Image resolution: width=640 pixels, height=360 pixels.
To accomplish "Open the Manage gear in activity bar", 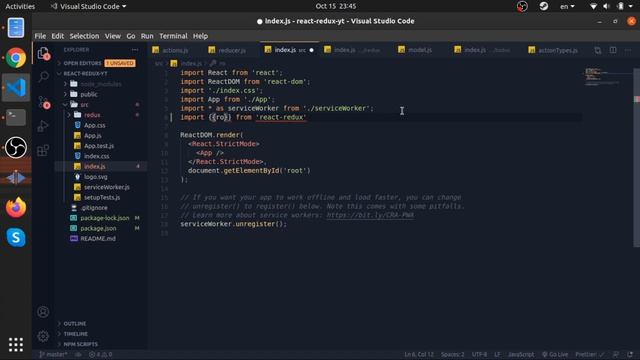I will click(43, 336).
